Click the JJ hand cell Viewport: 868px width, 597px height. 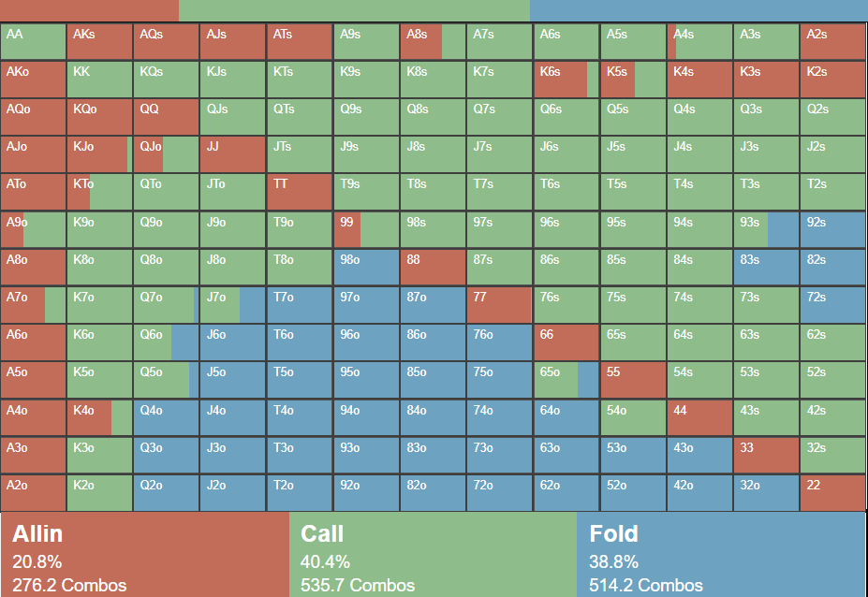pyautogui.click(x=232, y=154)
